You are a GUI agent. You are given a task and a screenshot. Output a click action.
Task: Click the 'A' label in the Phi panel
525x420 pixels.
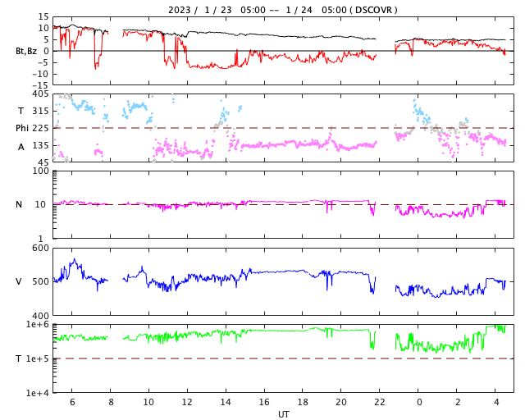coord(21,147)
